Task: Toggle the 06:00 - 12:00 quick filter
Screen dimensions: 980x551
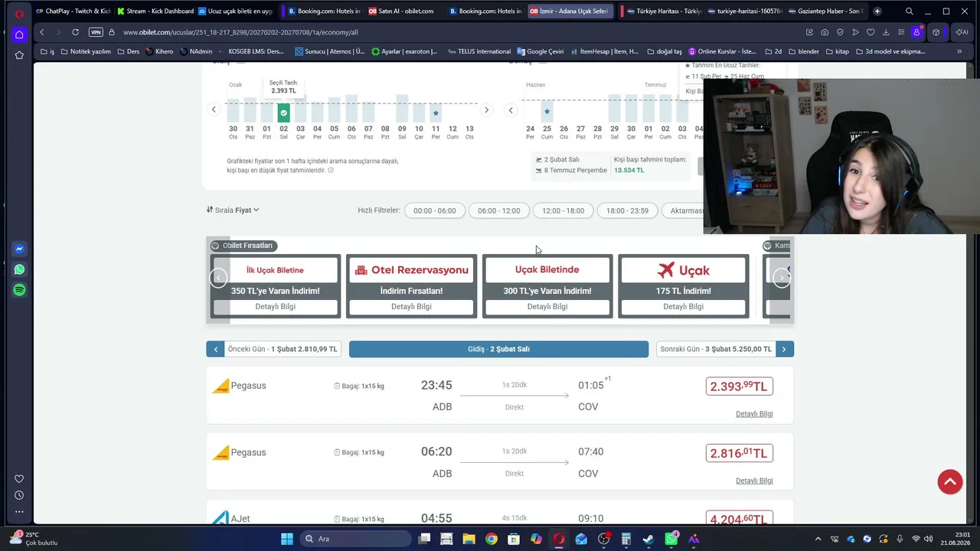Action: click(499, 210)
